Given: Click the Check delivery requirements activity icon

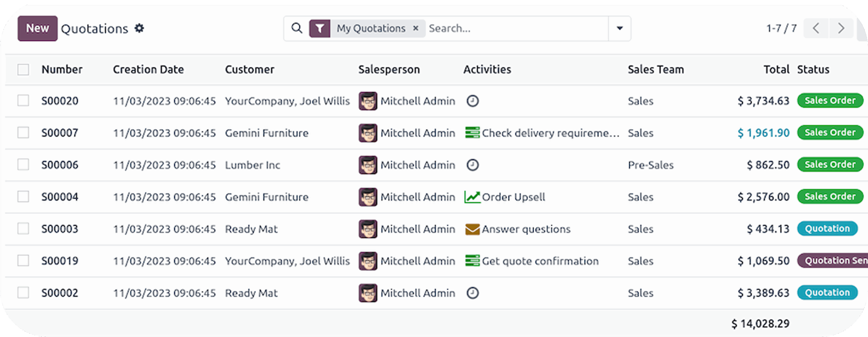Looking at the screenshot, I should [472, 133].
